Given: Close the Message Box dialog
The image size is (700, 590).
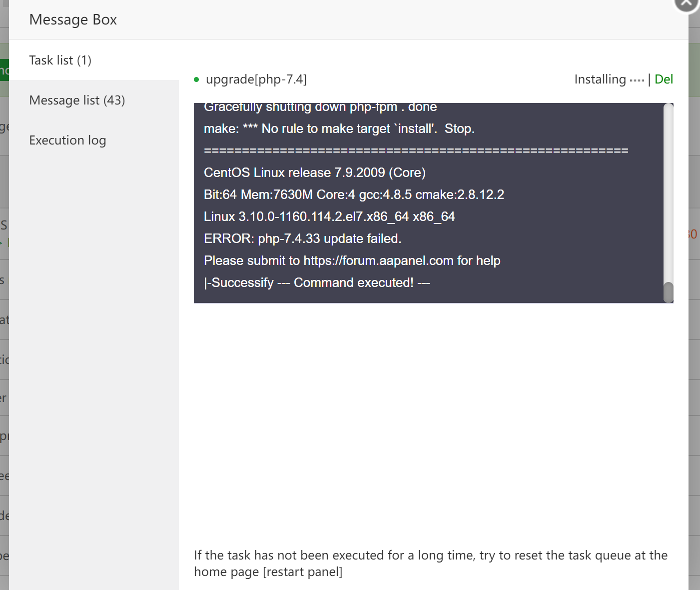Looking at the screenshot, I should coord(688,4).
